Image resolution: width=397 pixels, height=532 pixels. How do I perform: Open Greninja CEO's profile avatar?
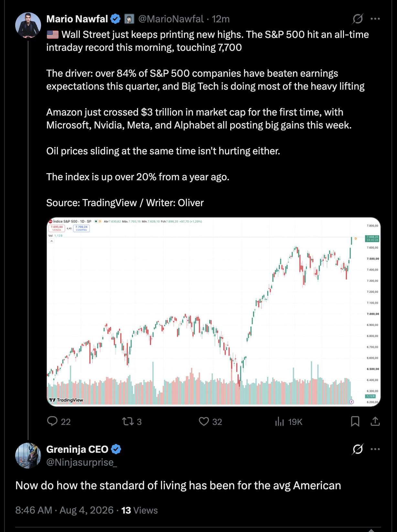28,456
